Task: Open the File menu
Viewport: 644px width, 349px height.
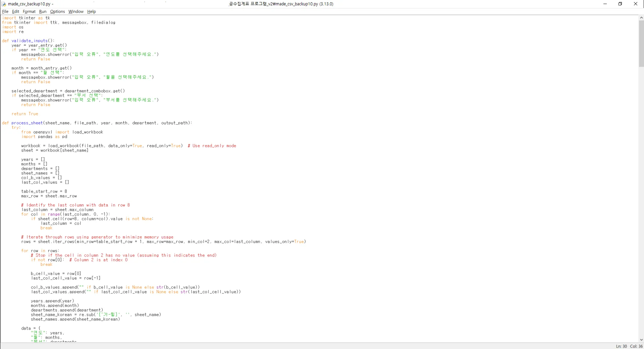Action: point(5,11)
